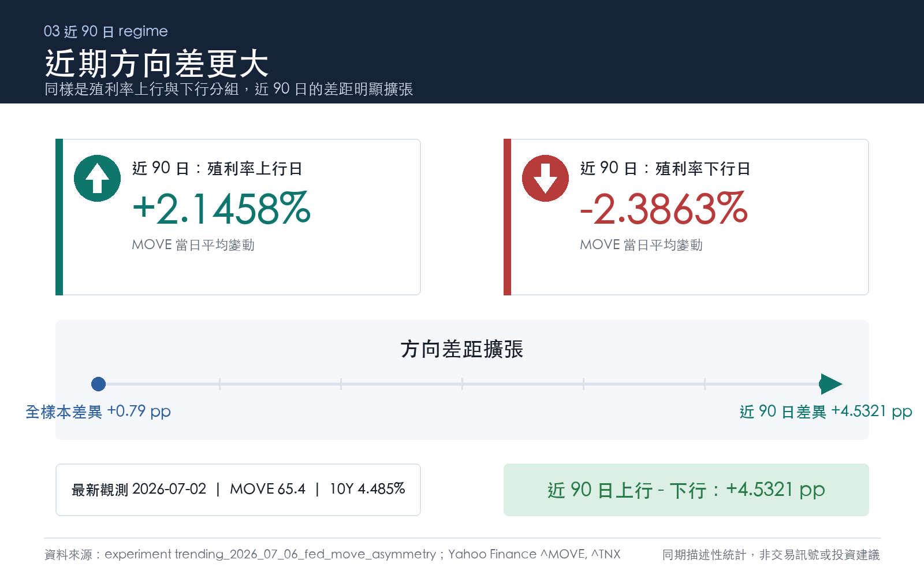Click the 全樣本差異 +0.79 pp label
The height and width of the screenshot is (578, 924).
[98, 412]
